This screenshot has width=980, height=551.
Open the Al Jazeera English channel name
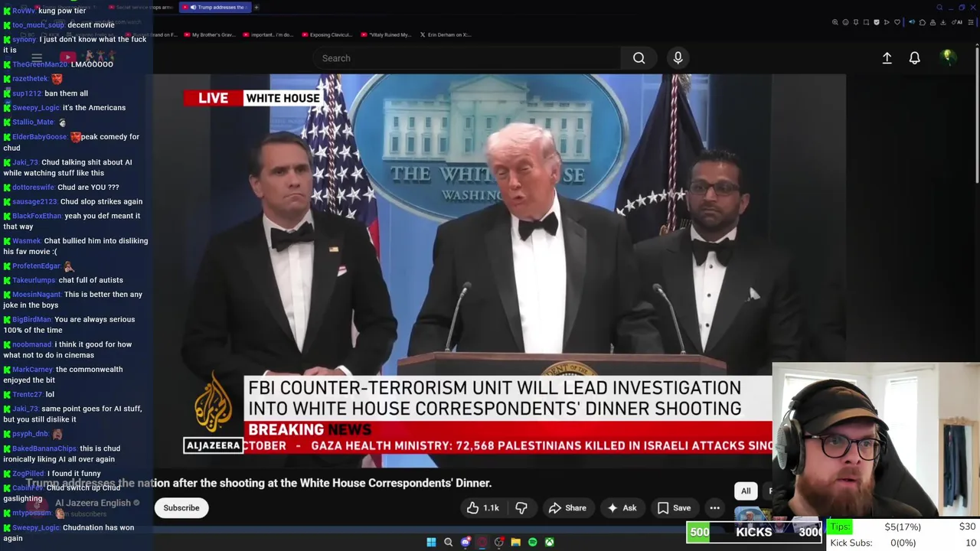(93, 503)
